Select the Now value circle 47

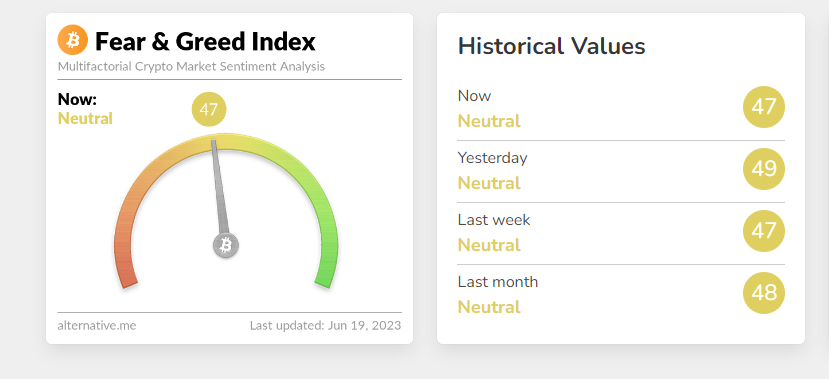pyautogui.click(x=764, y=107)
